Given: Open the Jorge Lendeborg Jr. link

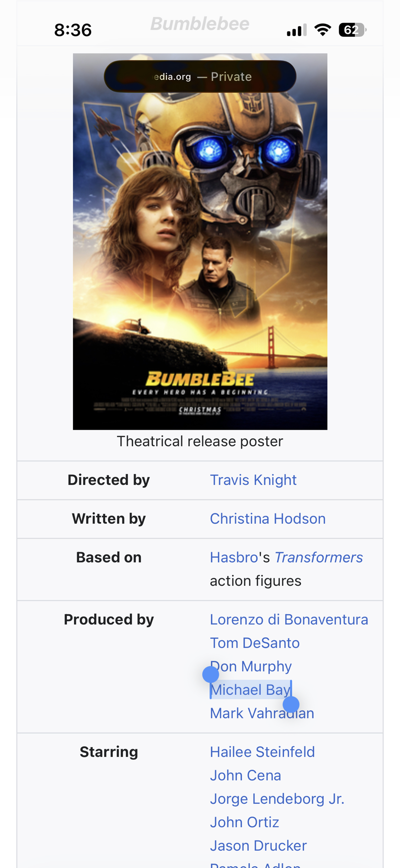Looking at the screenshot, I should pyautogui.click(x=277, y=799).
